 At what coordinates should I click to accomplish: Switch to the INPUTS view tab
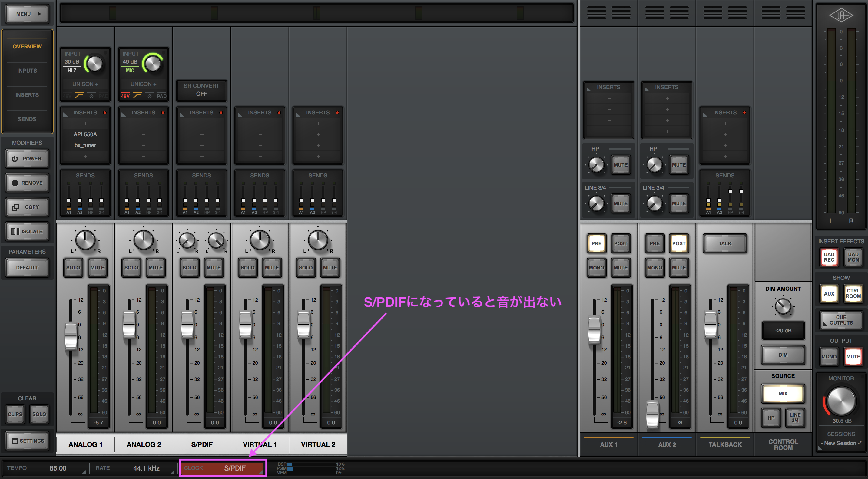pyautogui.click(x=27, y=71)
